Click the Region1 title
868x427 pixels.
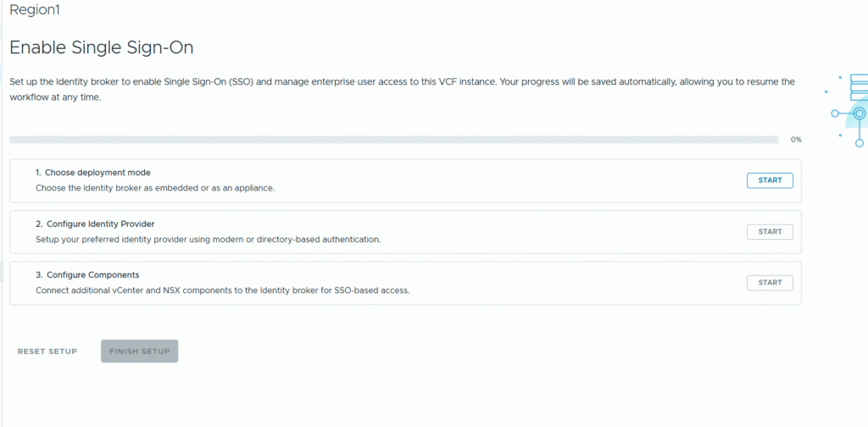coord(35,11)
